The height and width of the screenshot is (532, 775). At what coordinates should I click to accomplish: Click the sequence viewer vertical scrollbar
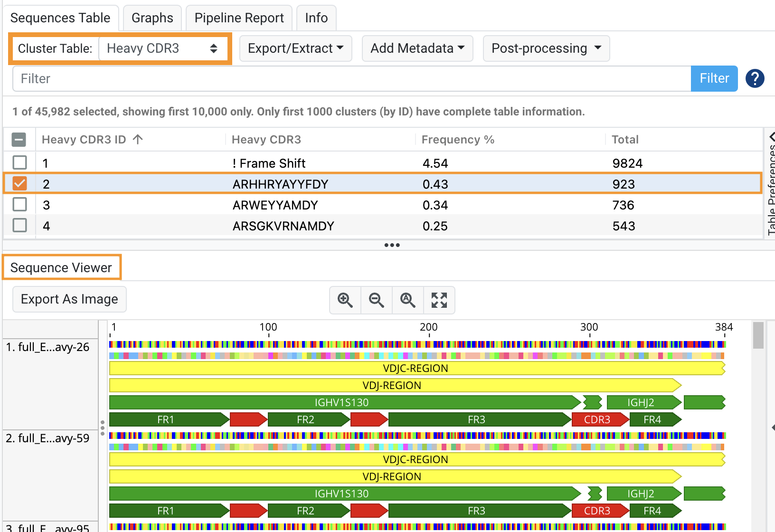point(758,335)
